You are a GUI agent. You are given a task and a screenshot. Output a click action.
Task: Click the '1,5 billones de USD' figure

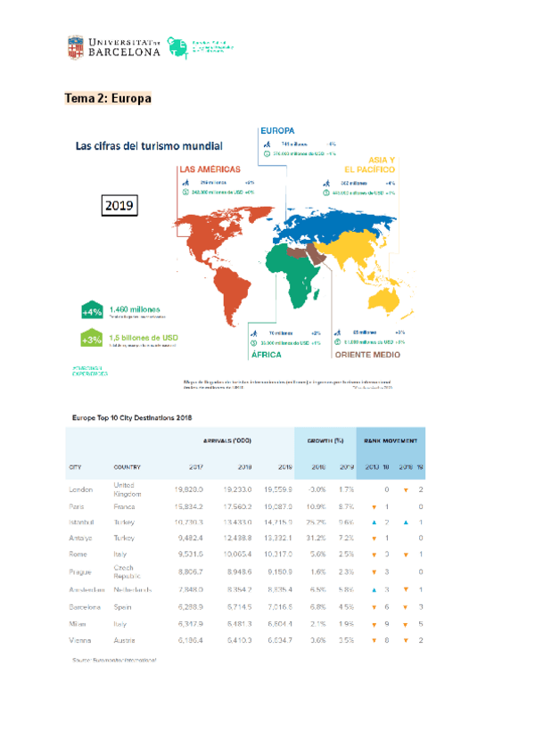pyautogui.click(x=144, y=338)
